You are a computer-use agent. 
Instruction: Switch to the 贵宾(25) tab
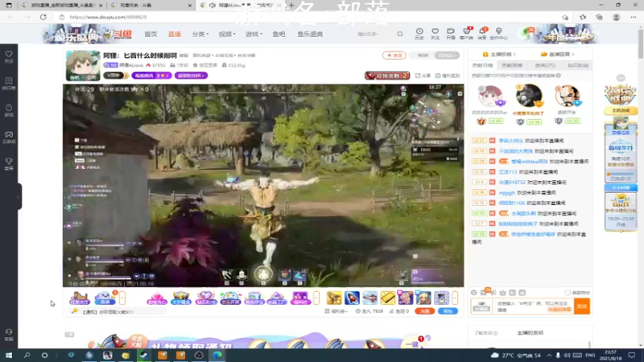[545, 65]
